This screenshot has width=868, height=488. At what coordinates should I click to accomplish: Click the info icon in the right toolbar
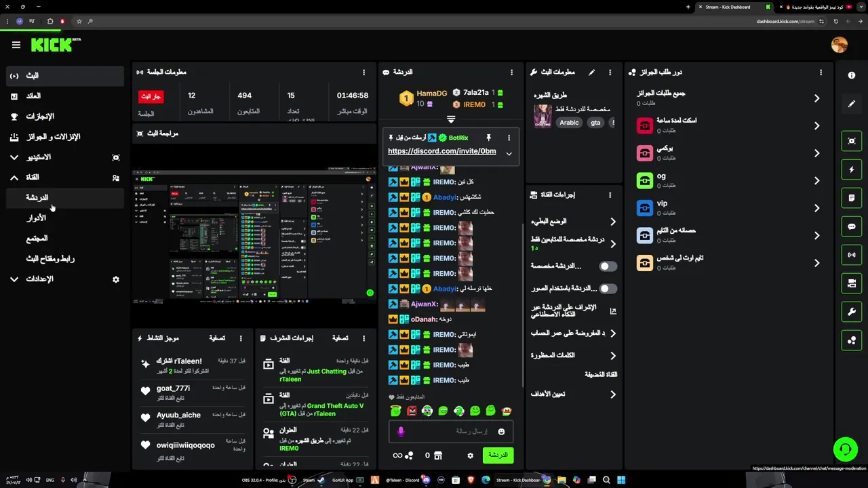tap(852, 75)
